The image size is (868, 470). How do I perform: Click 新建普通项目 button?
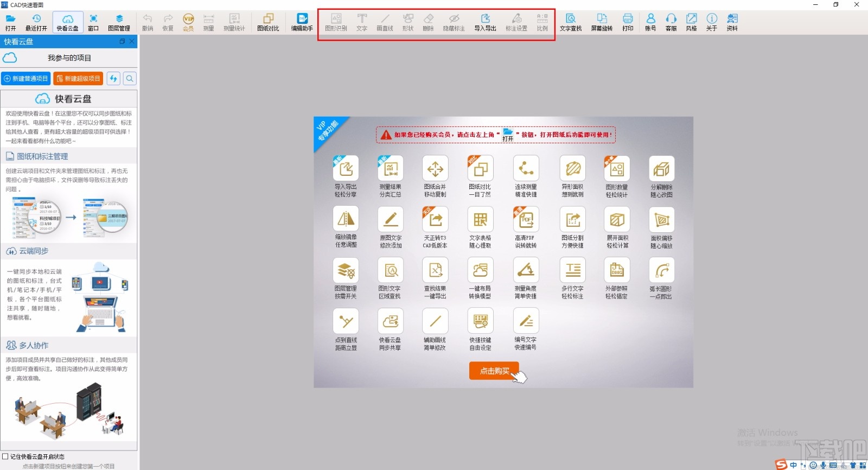(26, 79)
